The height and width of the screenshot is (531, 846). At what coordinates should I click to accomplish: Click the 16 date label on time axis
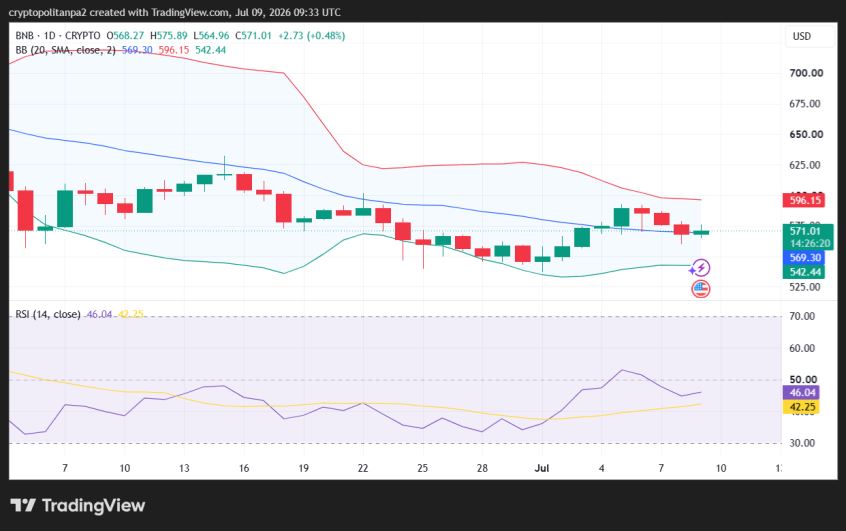click(x=244, y=468)
